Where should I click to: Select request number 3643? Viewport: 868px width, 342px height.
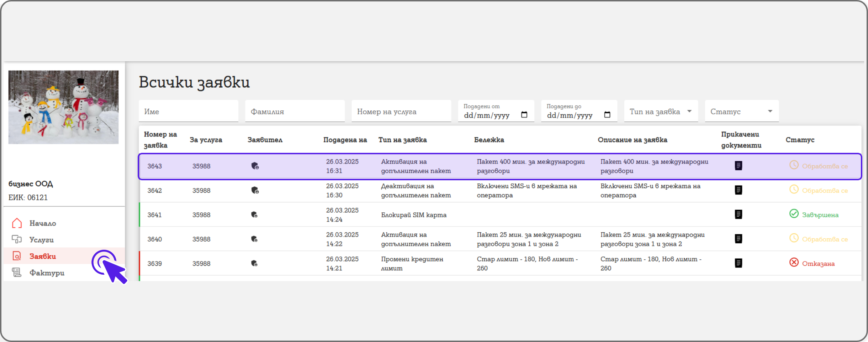point(155,166)
